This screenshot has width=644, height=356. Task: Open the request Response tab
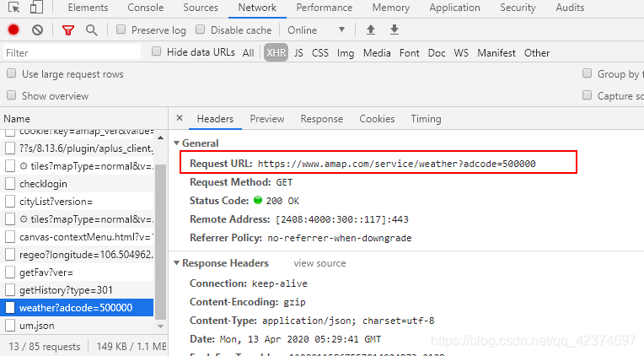[322, 119]
